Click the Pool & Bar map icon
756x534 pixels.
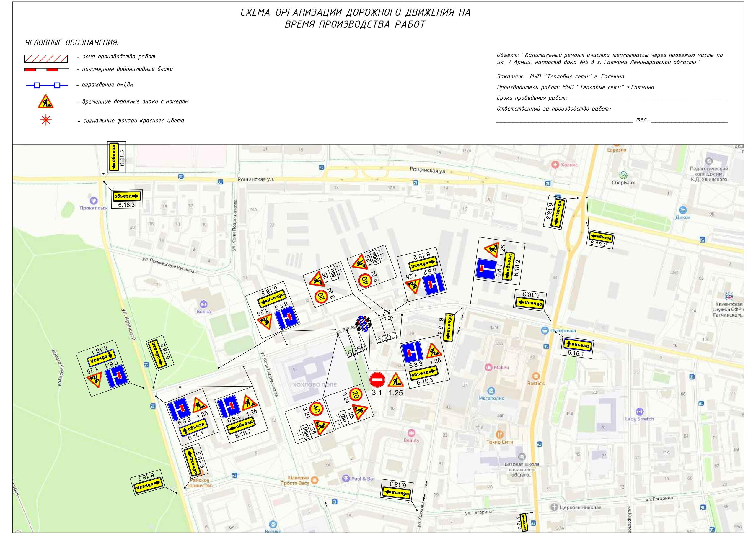(x=346, y=479)
